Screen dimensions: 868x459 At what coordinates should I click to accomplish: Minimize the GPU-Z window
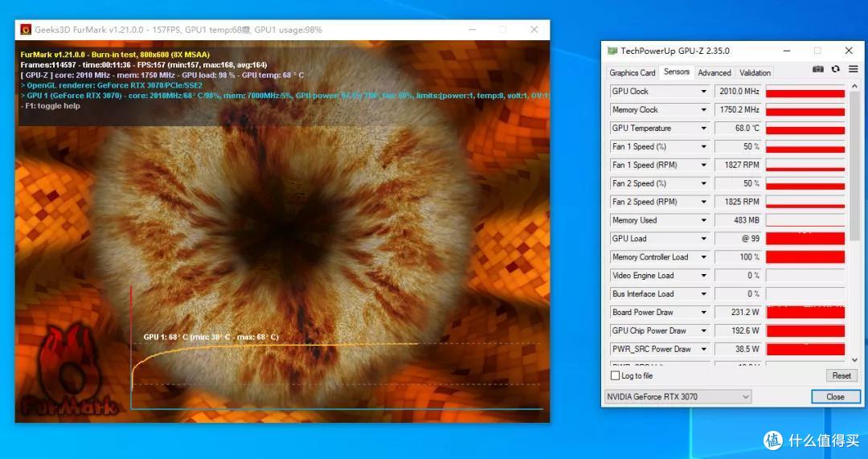[x=787, y=51]
